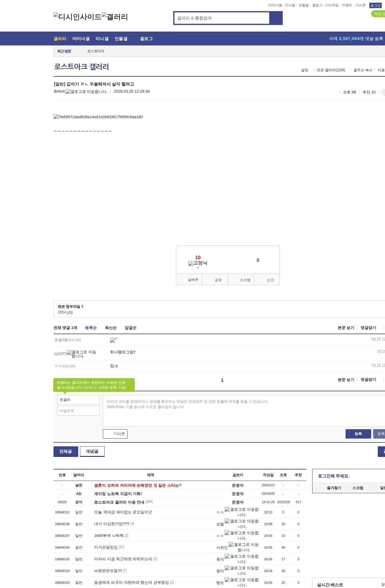Click the search button beside the search box
Image resolution: width=385 pixels, height=588 pixels.
pos(276,18)
